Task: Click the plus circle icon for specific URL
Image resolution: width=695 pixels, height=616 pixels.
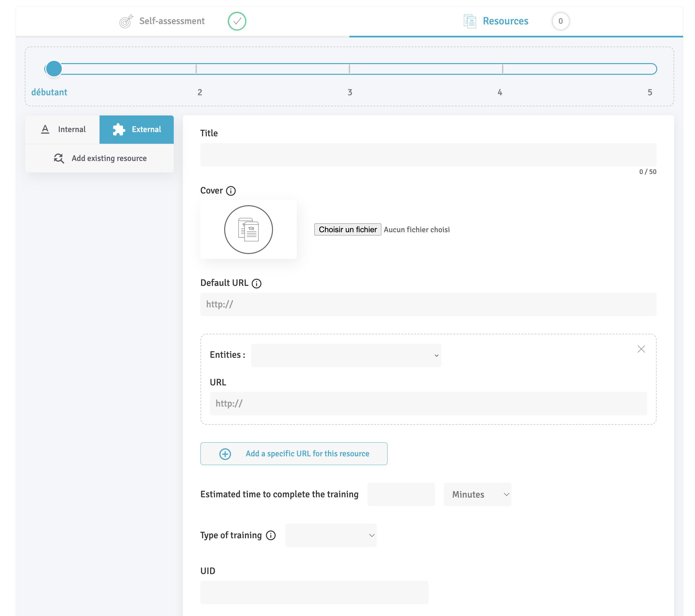Action: tap(225, 454)
